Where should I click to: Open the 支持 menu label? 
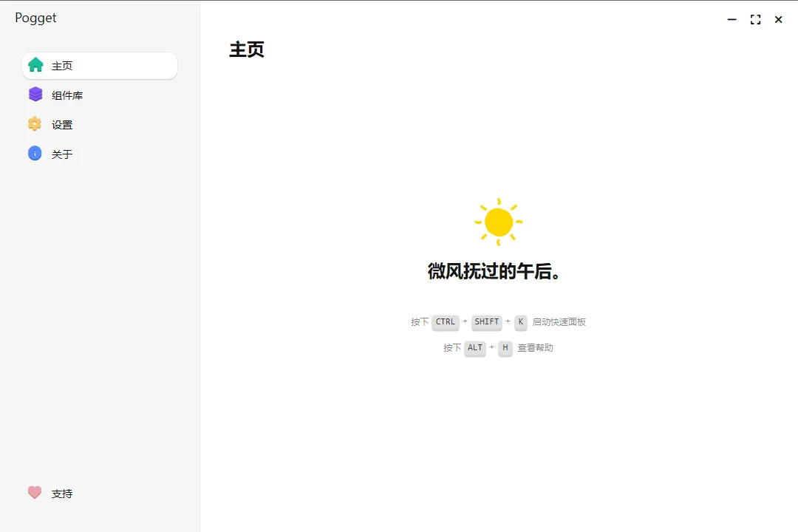point(62,494)
